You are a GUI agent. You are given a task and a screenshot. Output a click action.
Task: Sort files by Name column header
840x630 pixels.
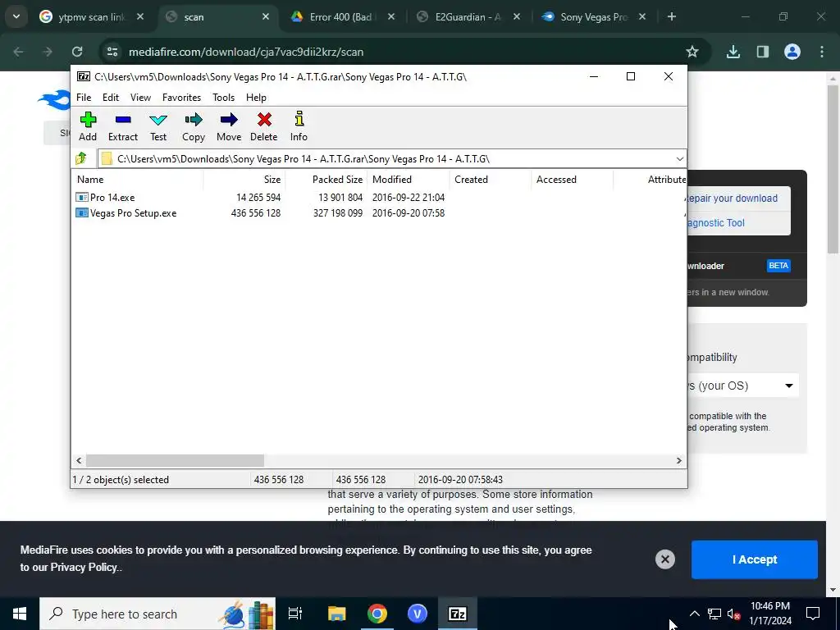tap(137, 180)
